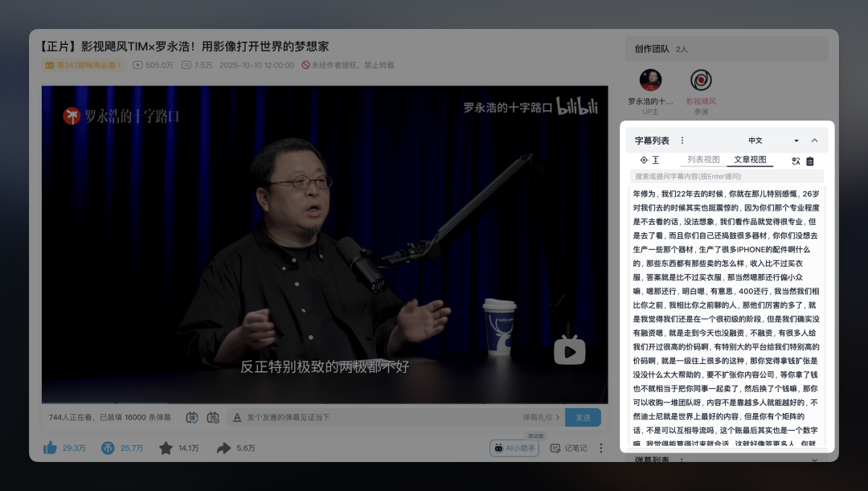Open 影视飓风 creator avatar
The image size is (868, 491).
click(701, 80)
